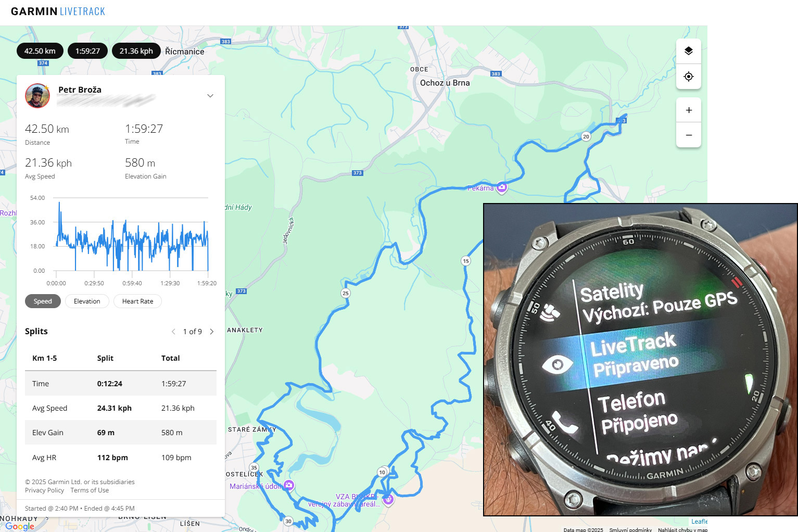Open the Terms of Use link

coord(90,490)
